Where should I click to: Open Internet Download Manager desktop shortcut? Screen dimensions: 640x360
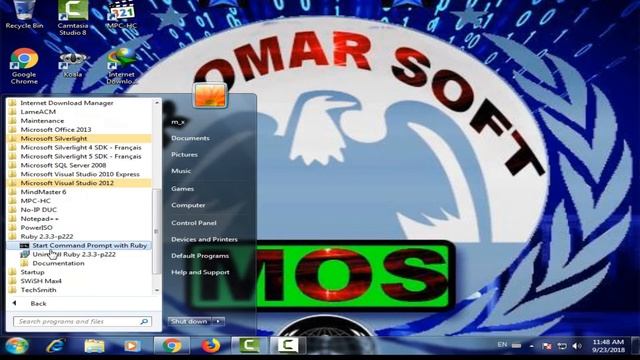[x=121, y=66]
